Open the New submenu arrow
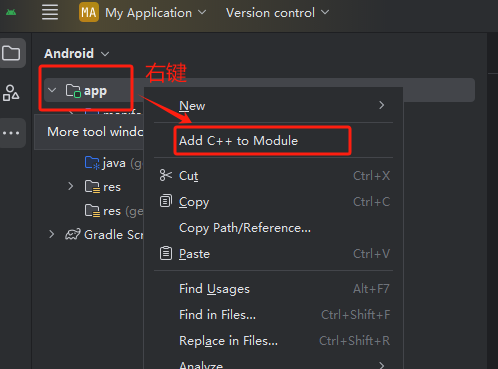This screenshot has width=498, height=369. click(382, 105)
